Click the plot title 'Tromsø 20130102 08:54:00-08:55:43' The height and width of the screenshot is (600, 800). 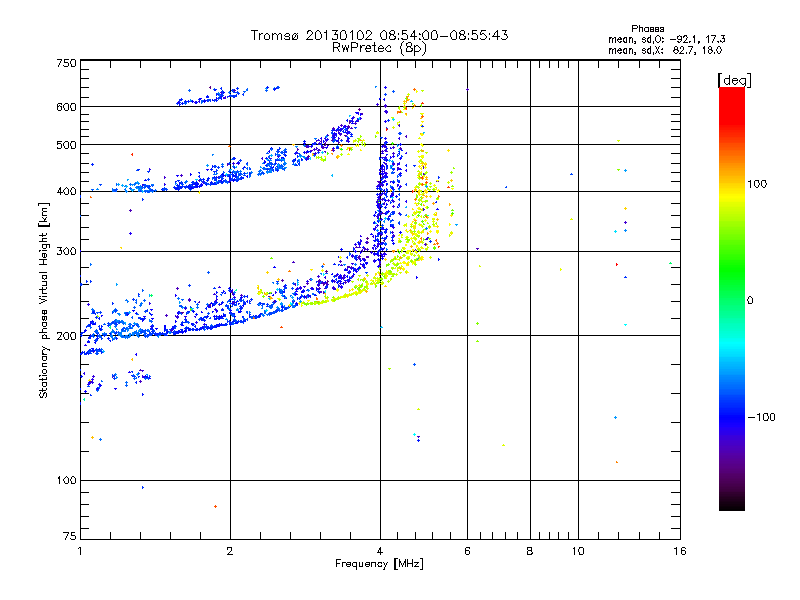point(379,35)
